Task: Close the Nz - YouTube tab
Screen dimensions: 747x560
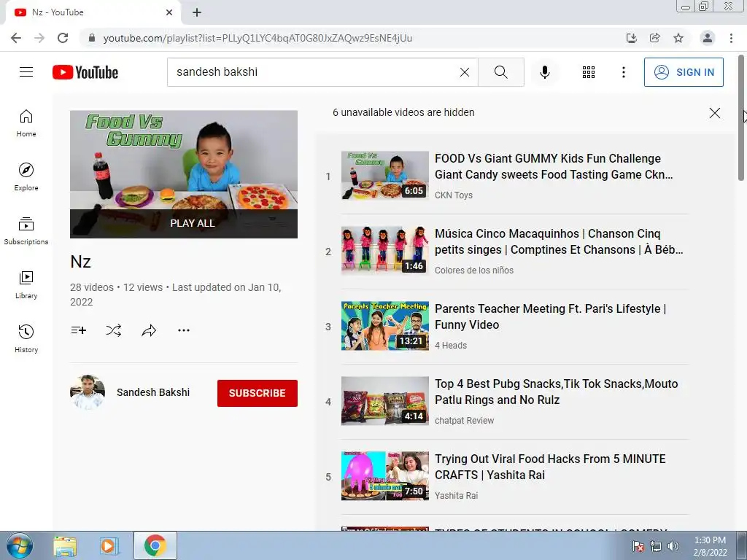Action: 169,12
